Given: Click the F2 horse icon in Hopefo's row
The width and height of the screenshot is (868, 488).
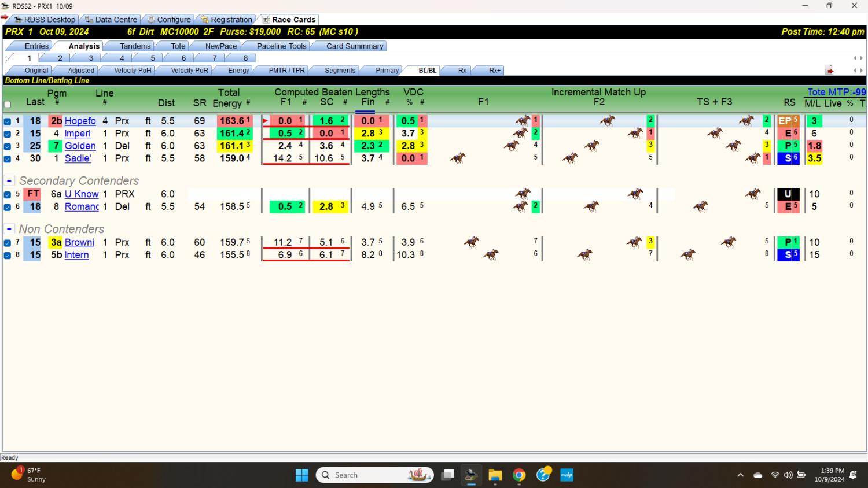Looking at the screenshot, I should (608, 121).
